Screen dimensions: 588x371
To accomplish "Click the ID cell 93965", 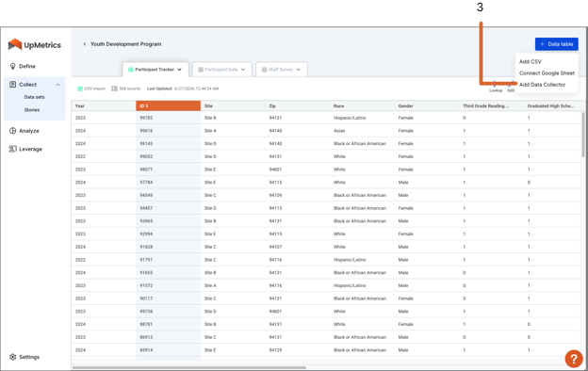I will (168, 221).
